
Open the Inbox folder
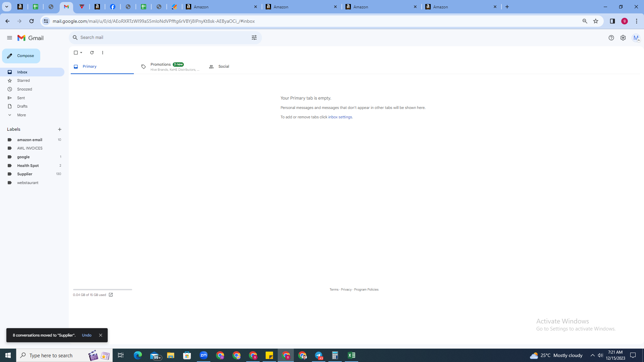click(32, 72)
